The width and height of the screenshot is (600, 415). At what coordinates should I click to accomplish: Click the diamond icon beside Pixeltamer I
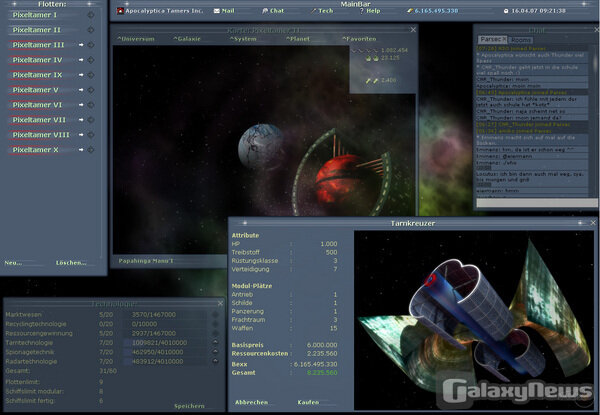tap(91, 15)
